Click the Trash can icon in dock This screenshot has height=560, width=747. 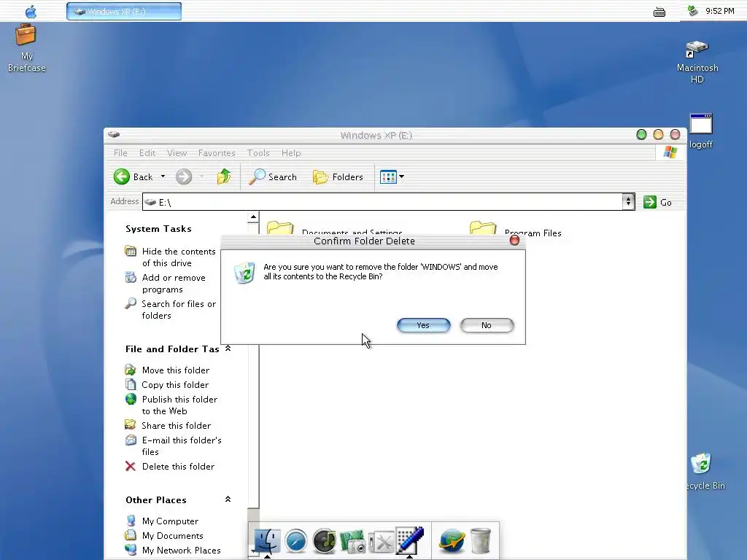coord(480,540)
